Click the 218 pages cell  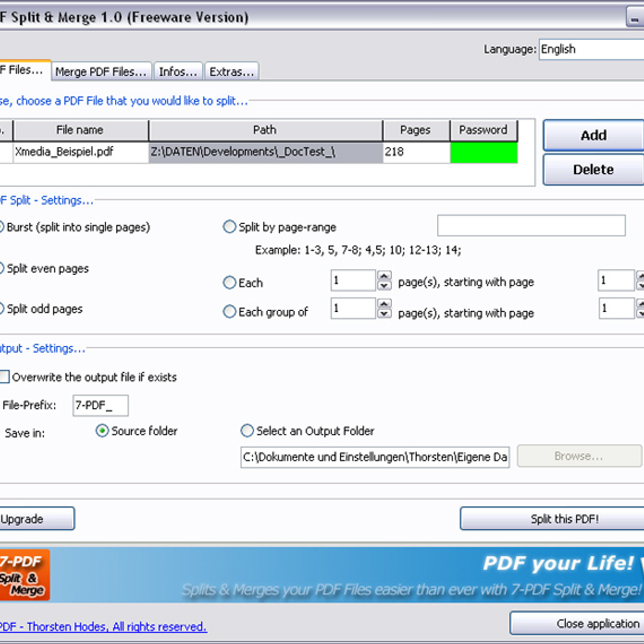click(416, 152)
